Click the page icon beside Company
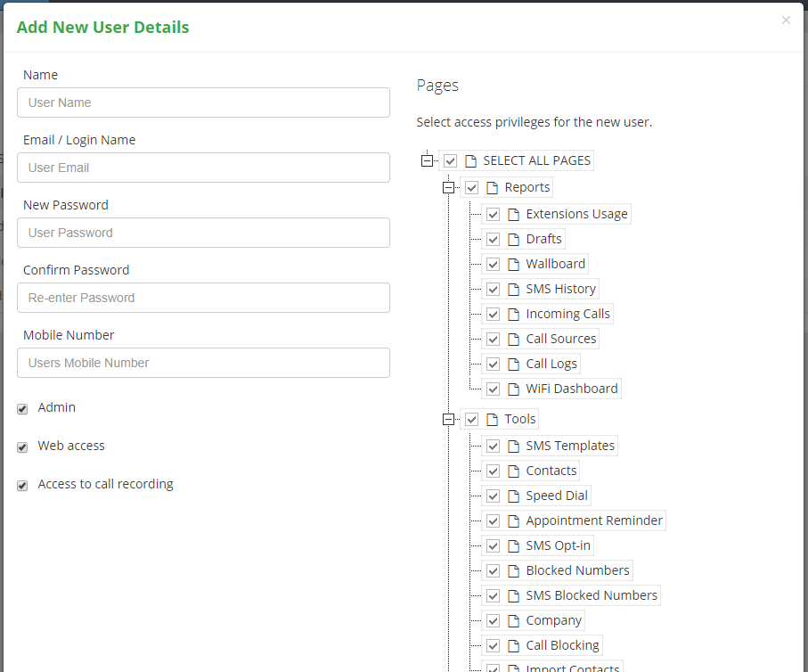Screen dimensions: 808x672 coord(513,620)
